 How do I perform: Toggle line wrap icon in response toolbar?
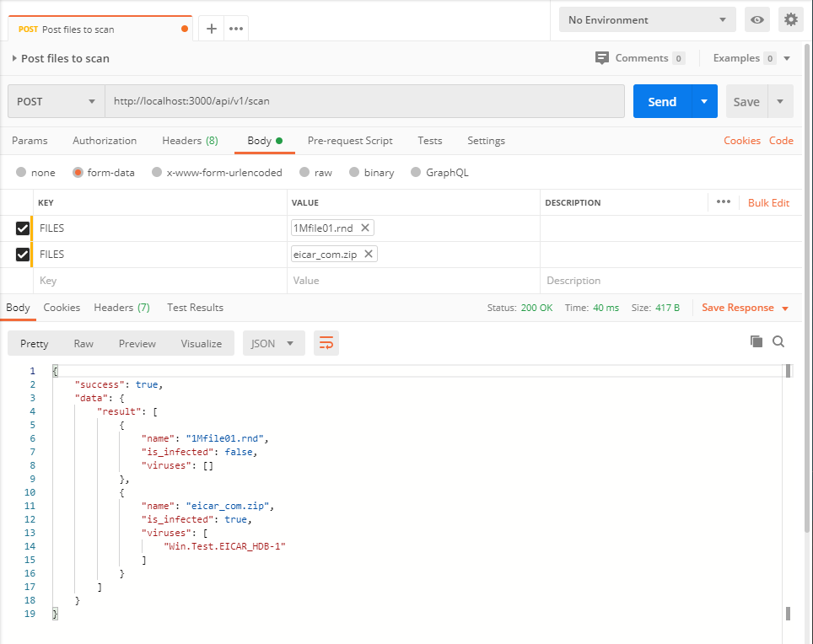pyautogui.click(x=326, y=343)
